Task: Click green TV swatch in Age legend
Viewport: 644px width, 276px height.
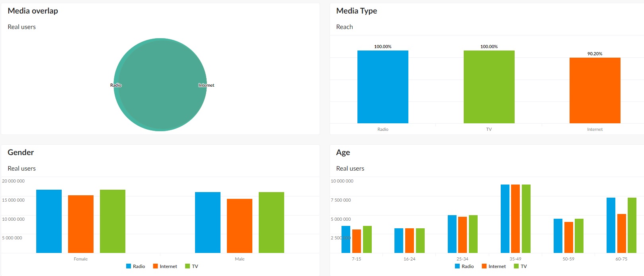Action: click(516, 266)
